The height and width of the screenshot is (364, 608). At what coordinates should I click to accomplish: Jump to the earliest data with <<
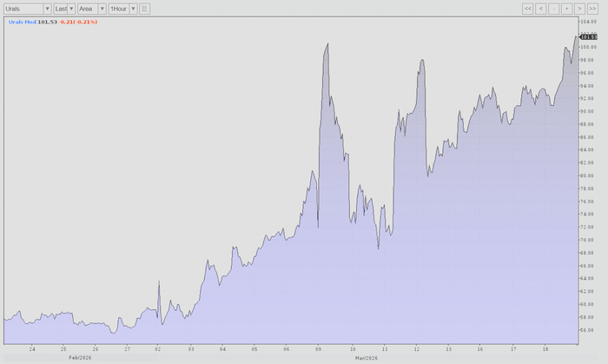coord(527,9)
